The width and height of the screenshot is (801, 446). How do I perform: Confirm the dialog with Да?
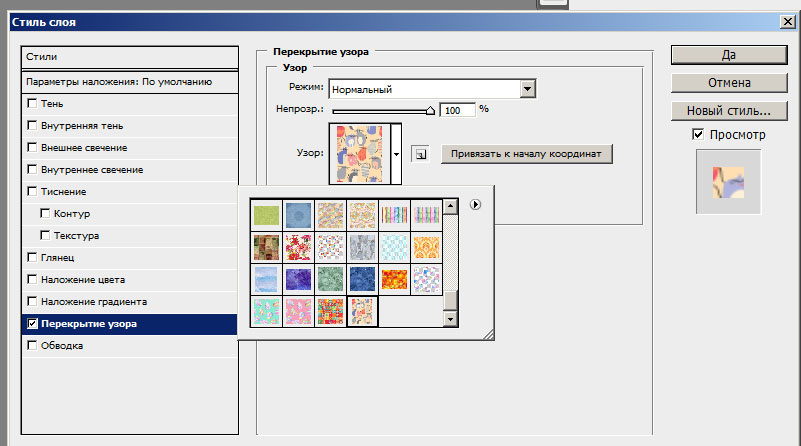pyautogui.click(x=729, y=55)
